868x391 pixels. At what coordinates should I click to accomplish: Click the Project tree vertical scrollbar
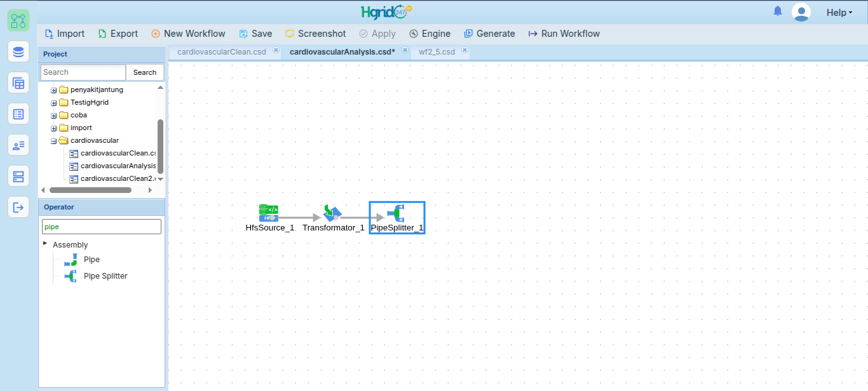pyautogui.click(x=160, y=146)
